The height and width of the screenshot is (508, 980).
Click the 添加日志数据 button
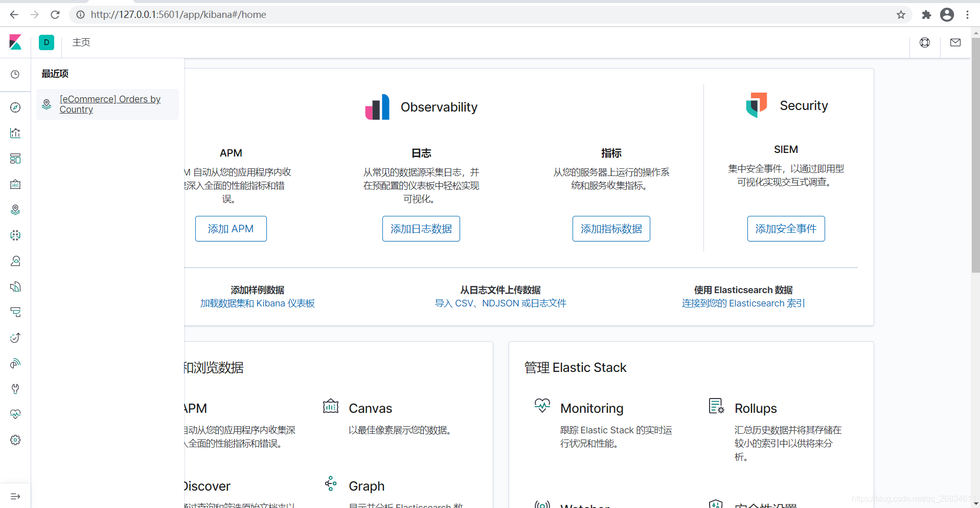421,229
